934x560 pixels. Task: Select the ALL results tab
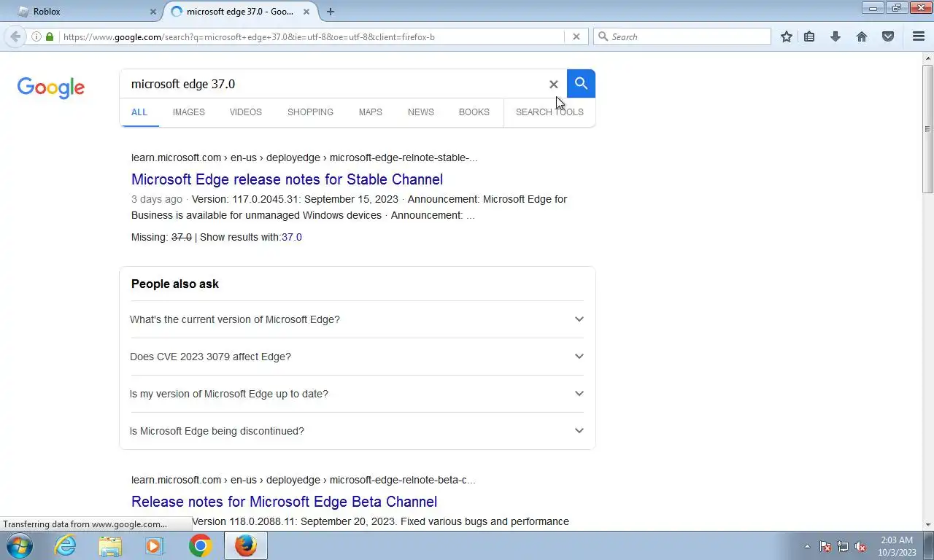(139, 112)
